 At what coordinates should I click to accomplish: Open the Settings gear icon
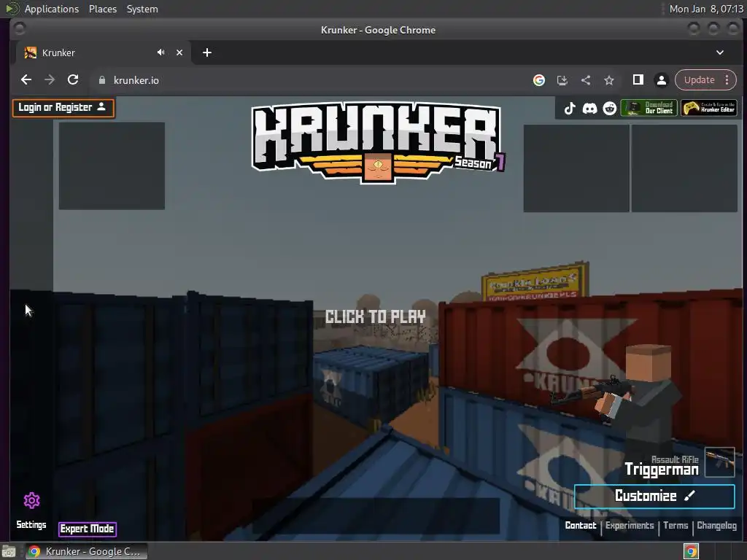(x=31, y=500)
